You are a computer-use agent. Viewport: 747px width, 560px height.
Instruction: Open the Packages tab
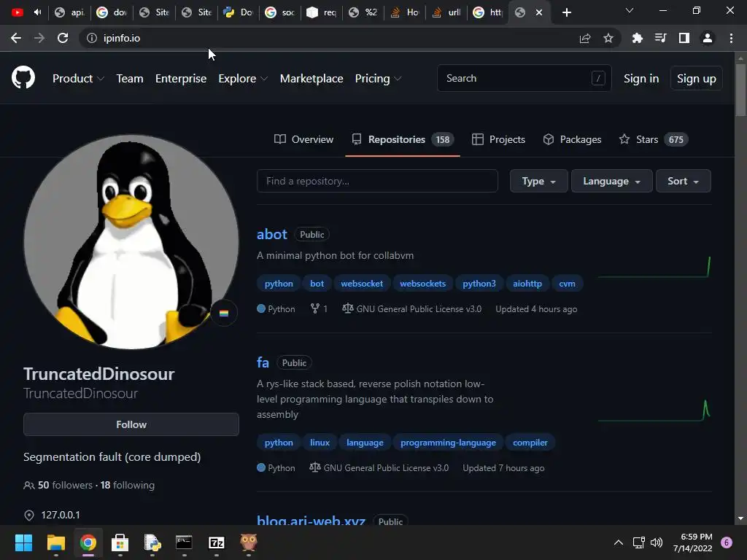pyautogui.click(x=572, y=139)
